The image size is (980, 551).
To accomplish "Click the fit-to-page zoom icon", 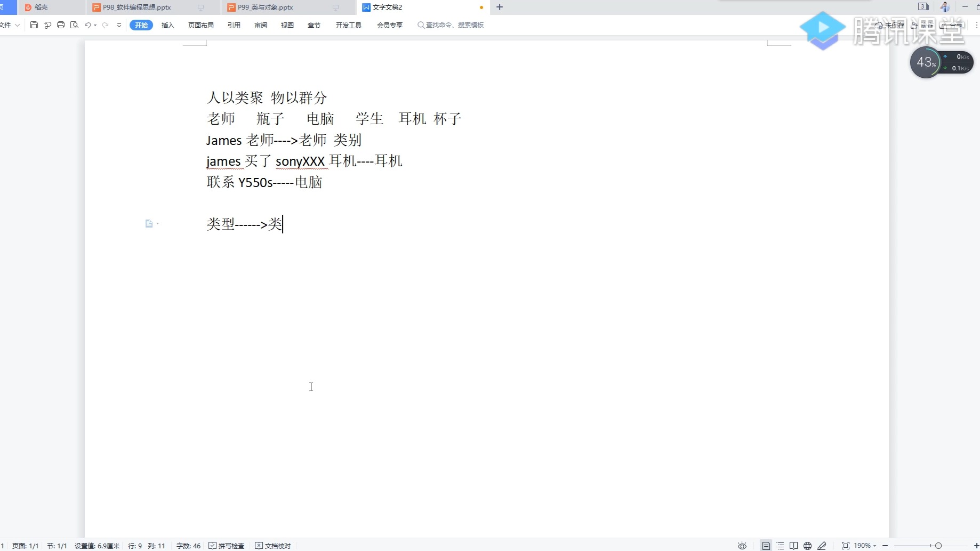I will click(846, 546).
